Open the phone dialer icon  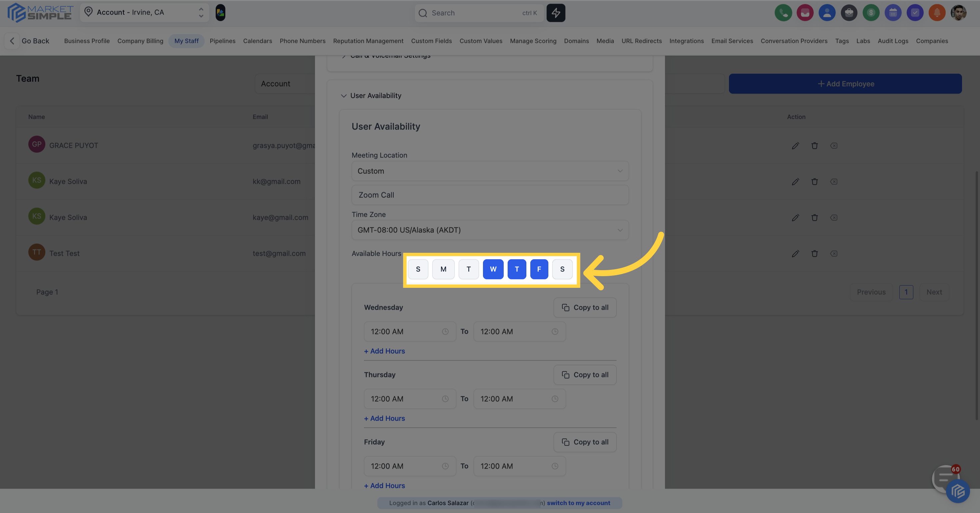(783, 13)
